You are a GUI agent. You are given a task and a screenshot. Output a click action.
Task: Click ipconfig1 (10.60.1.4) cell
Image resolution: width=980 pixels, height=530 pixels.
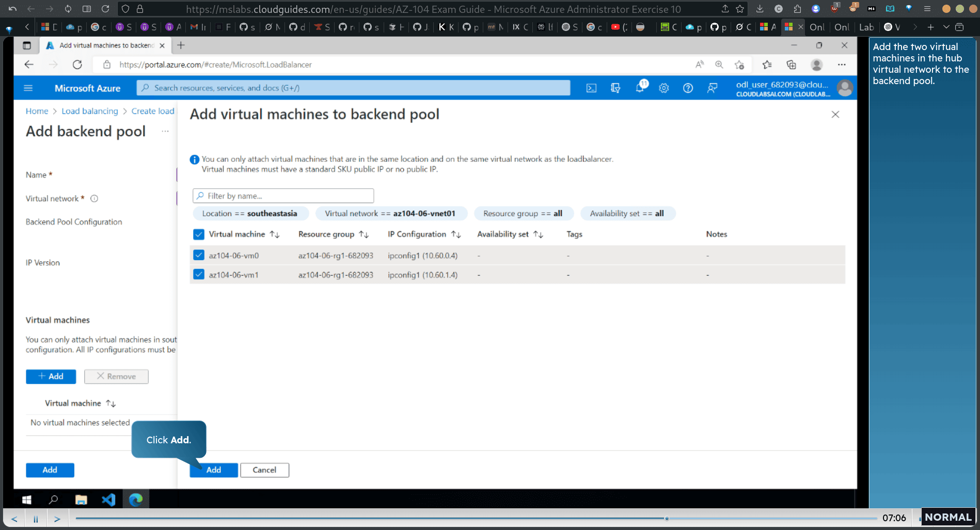422,275
